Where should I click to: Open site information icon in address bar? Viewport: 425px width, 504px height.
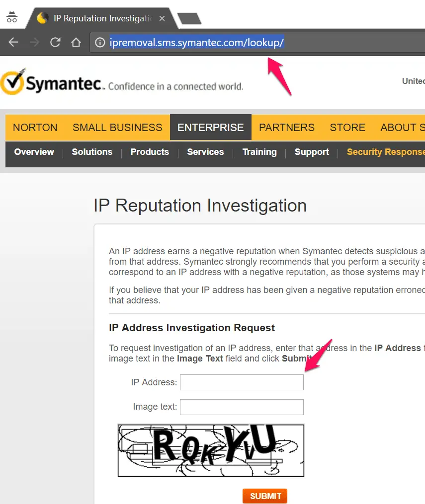point(100,42)
